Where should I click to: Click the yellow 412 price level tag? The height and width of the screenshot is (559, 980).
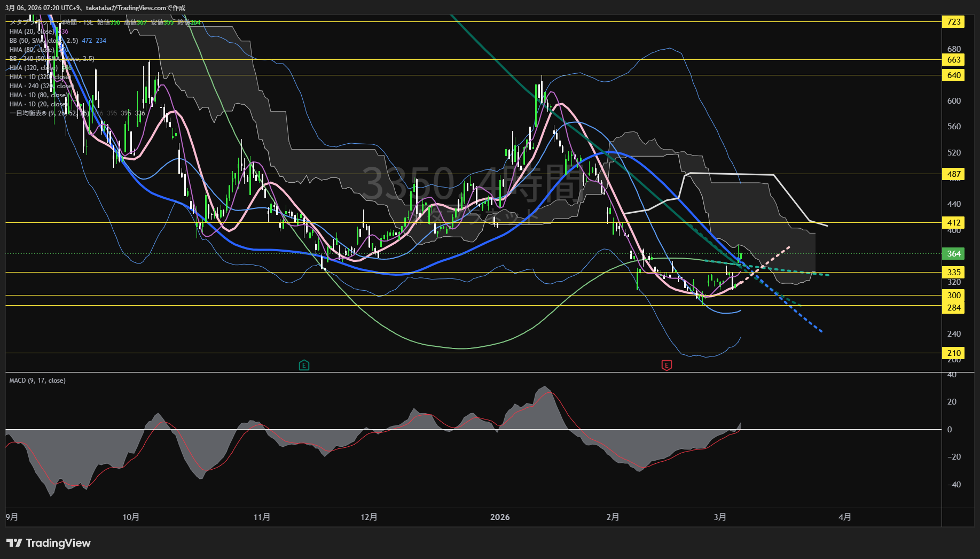click(954, 223)
